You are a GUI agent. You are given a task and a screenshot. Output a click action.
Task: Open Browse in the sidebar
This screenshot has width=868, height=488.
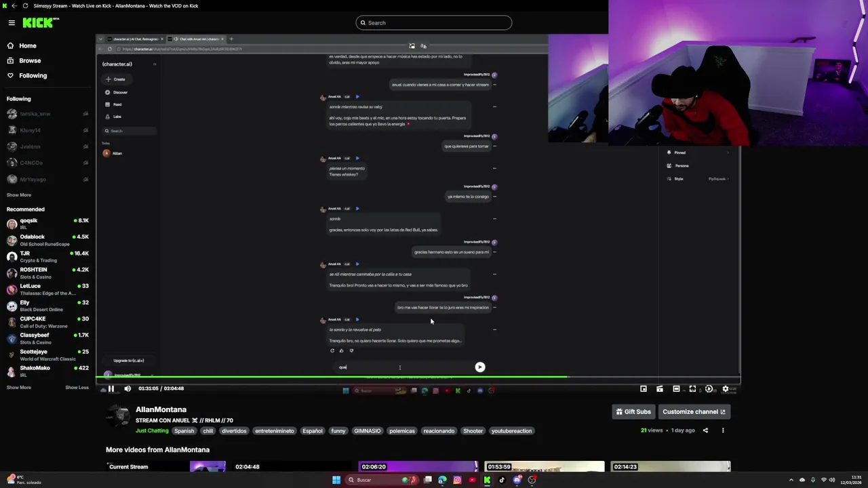29,60
